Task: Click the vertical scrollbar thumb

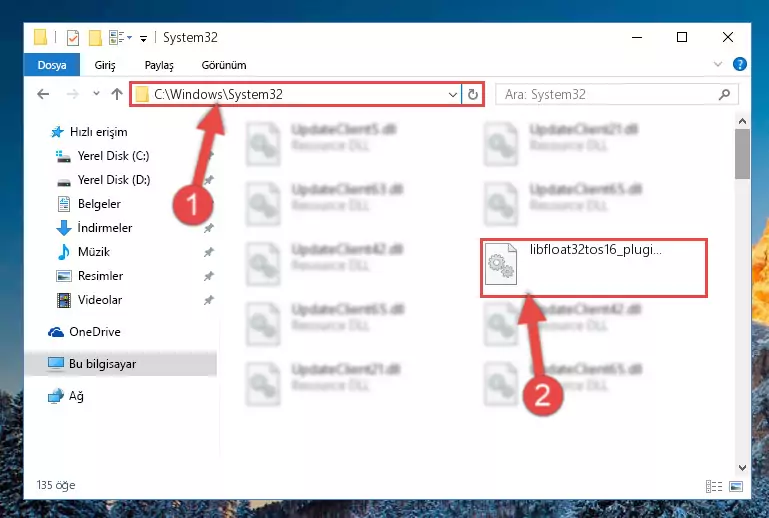Action: point(742,154)
